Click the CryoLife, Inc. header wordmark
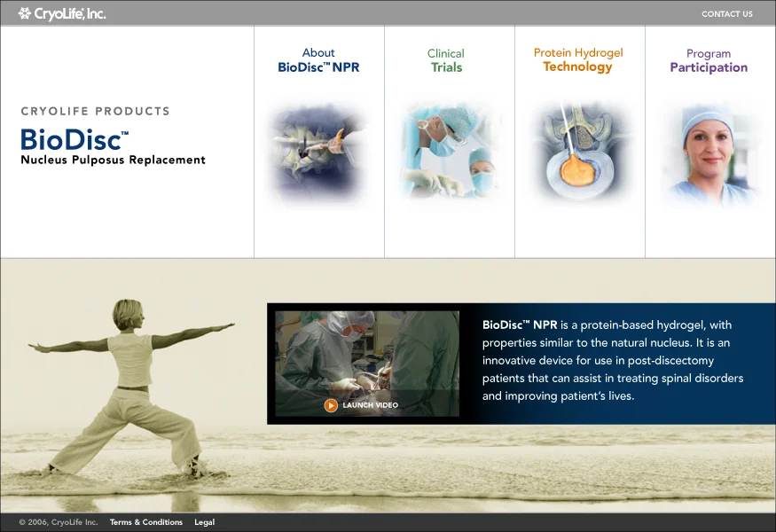The height and width of the screenshot is (532, 776). (x=70, y=14)
